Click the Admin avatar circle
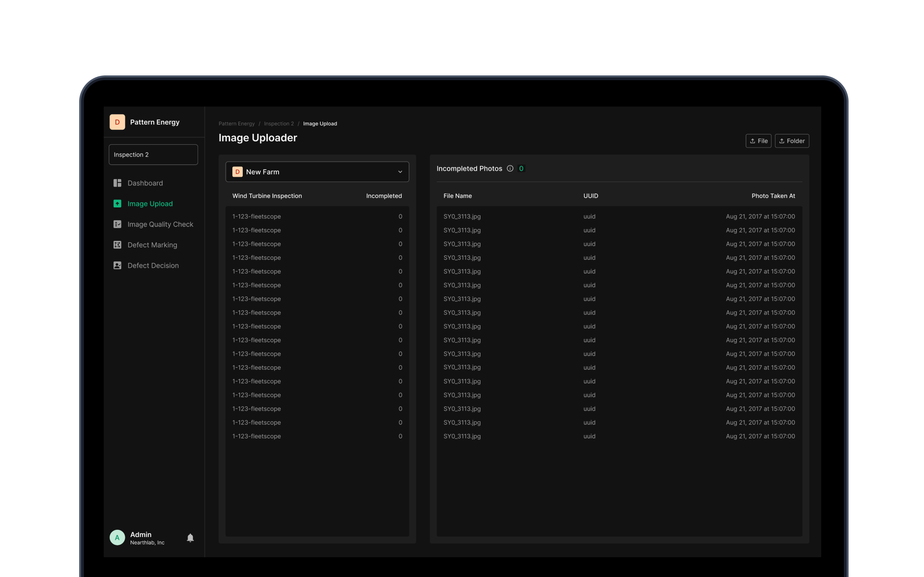Viewport: 924px width, 577px height. tap(117, 537)
